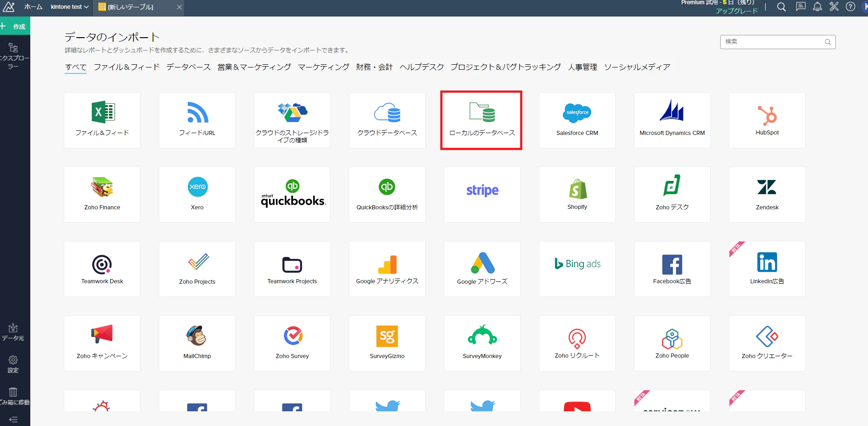The width and height of the screenshot is (868, 426).
Task: Open the SurveyGizmo connector tile
Action: (x=387, y=343)
